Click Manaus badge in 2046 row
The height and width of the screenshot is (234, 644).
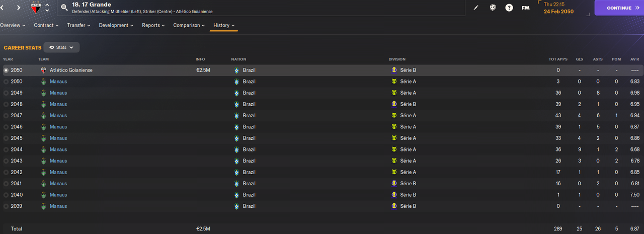point(44,127)
